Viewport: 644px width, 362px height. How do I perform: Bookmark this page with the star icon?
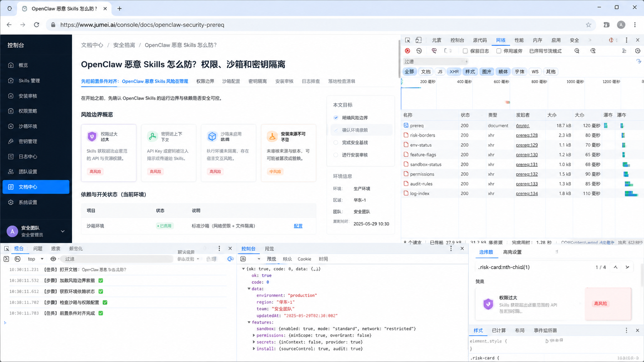(589, 25)
